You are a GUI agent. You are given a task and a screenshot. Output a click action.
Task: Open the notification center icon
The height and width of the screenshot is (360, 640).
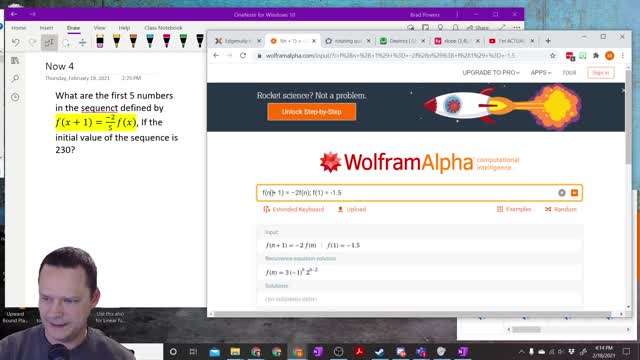click(x=627, y=351)
